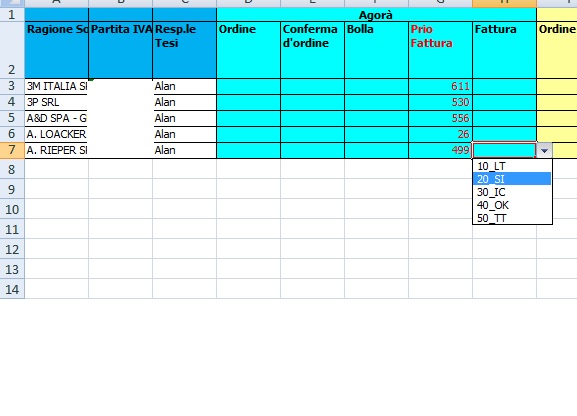Select row 2 via its row header
577x416 pixels.
coord(12,50)
